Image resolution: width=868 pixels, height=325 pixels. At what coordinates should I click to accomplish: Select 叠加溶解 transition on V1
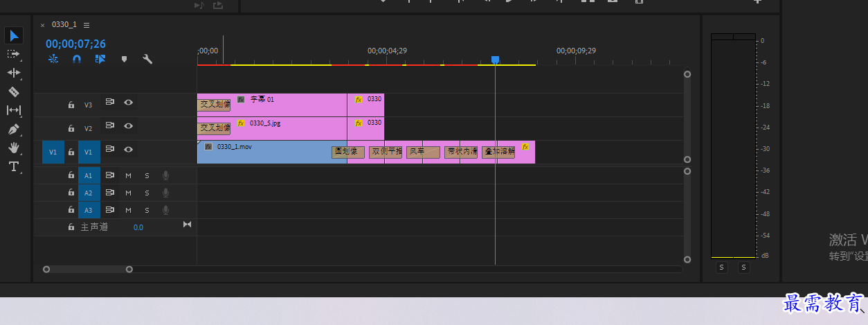(498, 152)
